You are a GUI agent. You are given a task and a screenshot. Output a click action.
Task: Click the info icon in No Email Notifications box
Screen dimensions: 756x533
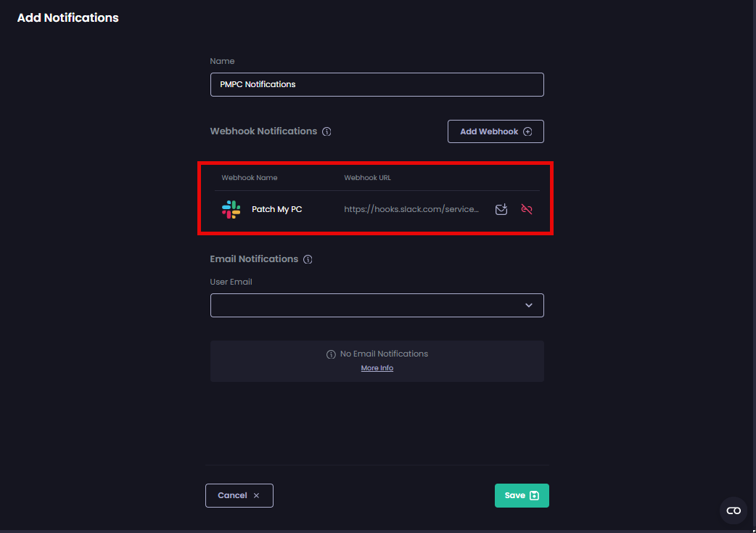pyautogui.click(x=332, y=354)
